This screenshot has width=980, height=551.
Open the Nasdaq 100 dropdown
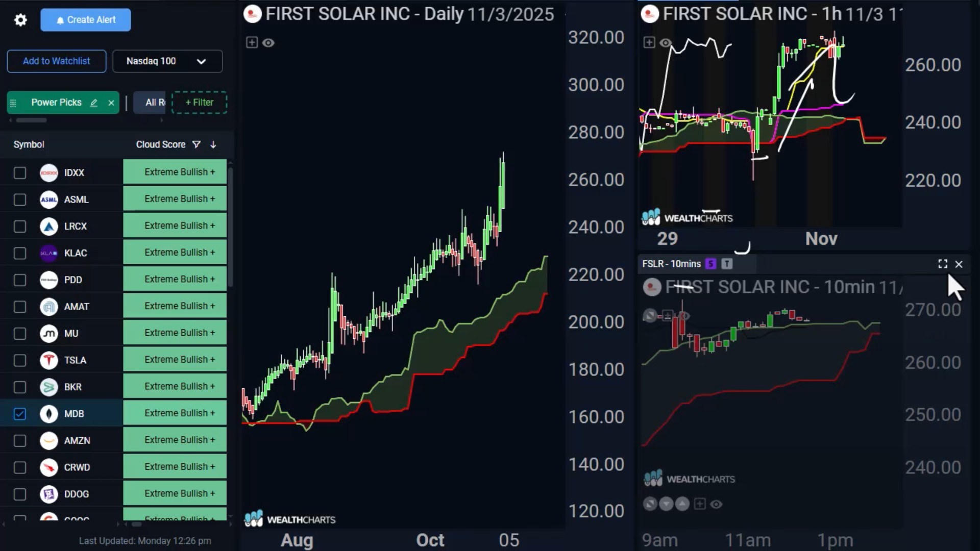click(x=167, y=61)
